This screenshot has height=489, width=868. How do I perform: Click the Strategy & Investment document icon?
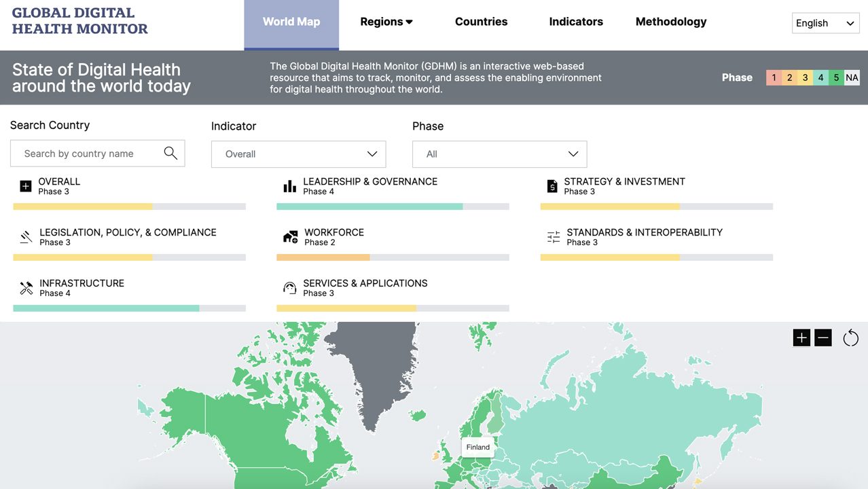click(552, 186)
